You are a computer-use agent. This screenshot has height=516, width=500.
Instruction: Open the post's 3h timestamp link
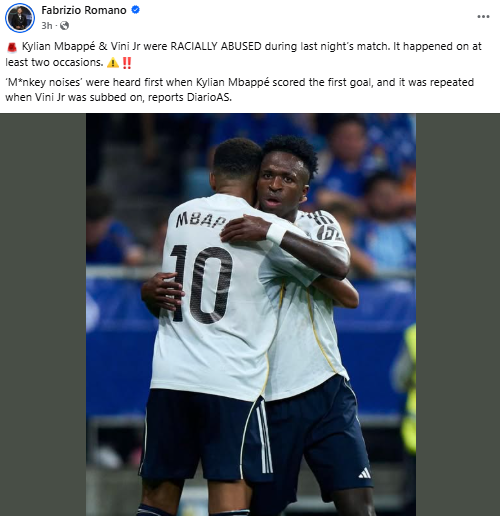(x=47, y=26)
